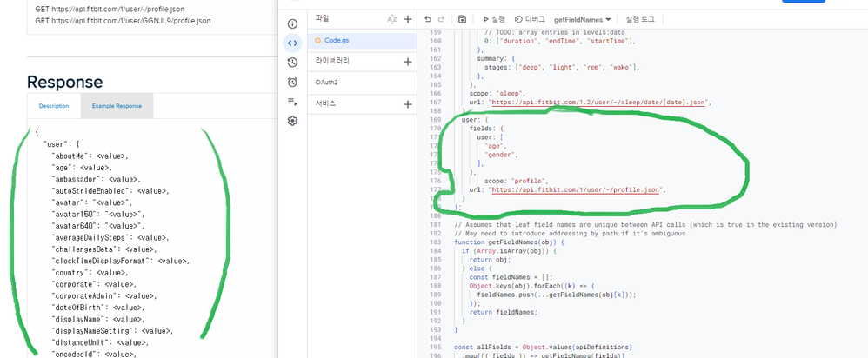The width and height of the screenshot is (868, 358).
Task: Open the Overview info icon in sidebar
Action: pos(292,23)
